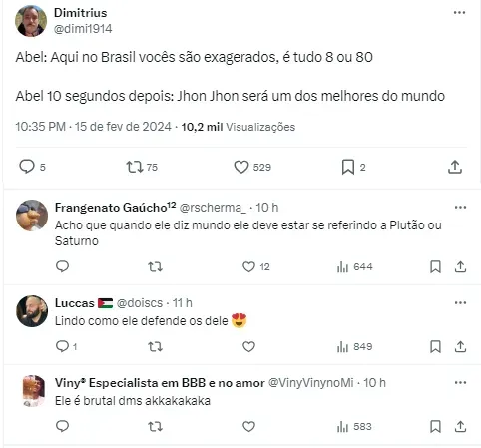
Task: Share Viny's reply about brutal
Action: pos(460,426)
